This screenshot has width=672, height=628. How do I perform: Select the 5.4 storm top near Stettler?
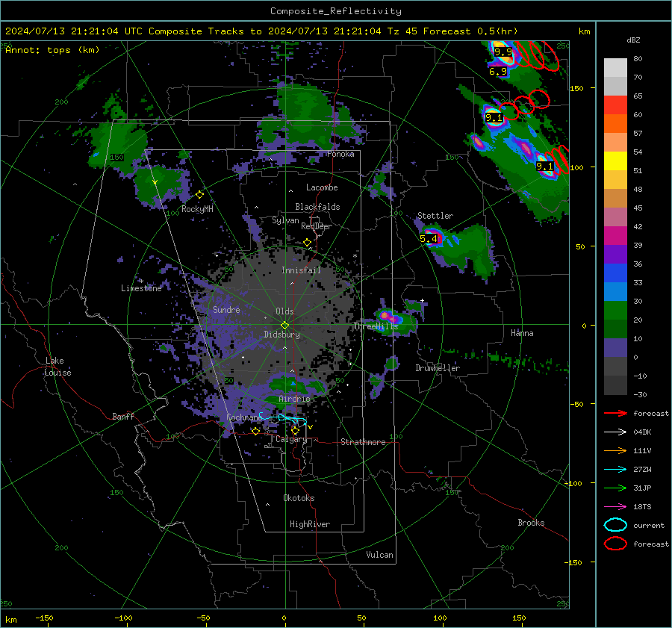[429, 239]
